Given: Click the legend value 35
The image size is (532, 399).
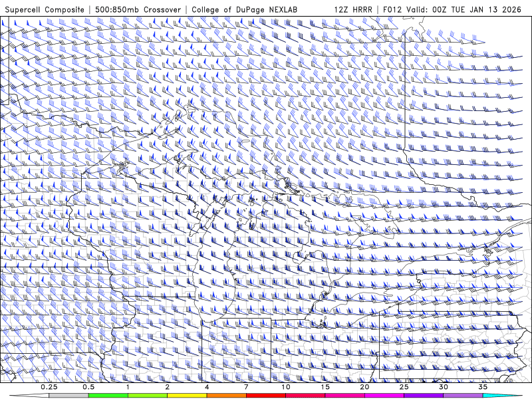Looking at the screenshot, I should (x=483, y=387).
